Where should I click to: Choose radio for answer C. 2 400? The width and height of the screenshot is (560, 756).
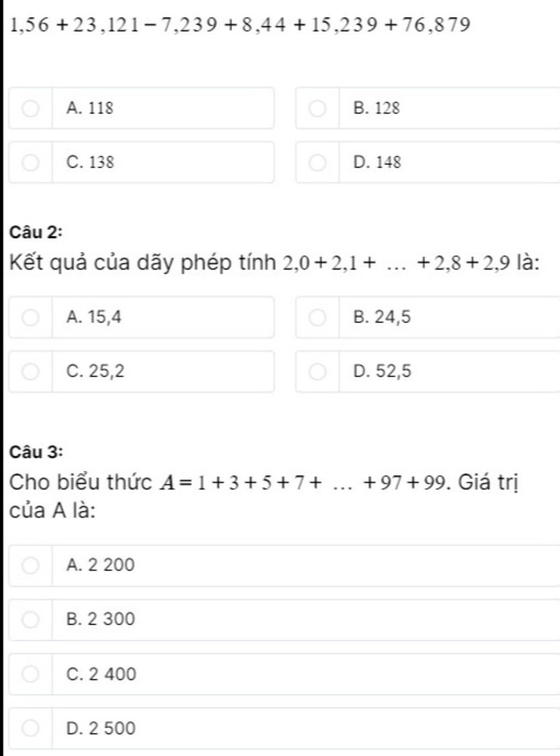pyautogui.click(x=31, y=674)
